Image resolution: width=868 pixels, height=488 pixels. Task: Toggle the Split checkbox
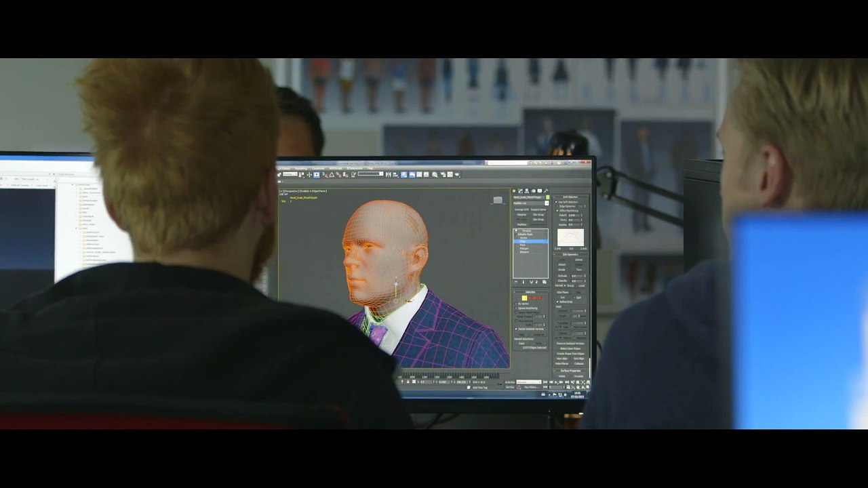575,297
